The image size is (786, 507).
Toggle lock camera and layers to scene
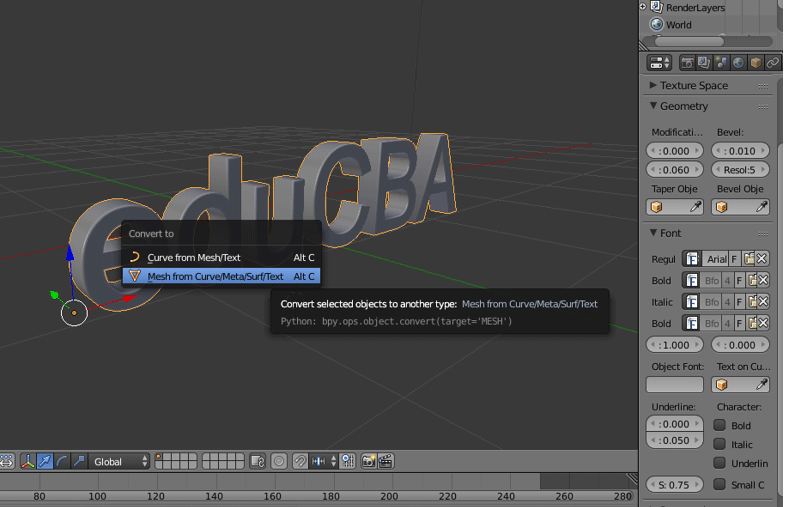(258, 461)
